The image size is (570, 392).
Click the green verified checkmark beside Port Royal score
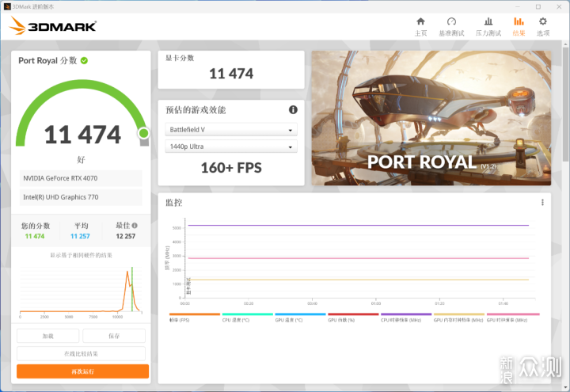tap(84, 61)
